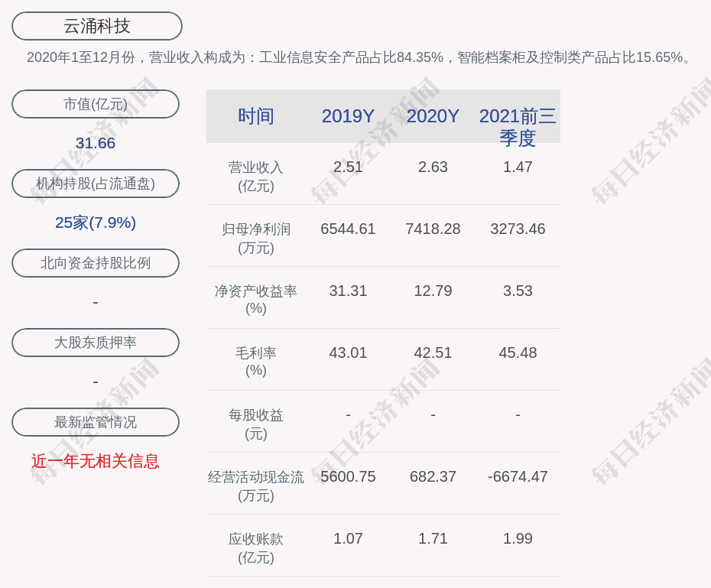Image resolution: width=711 pixels, height=588 pixels.
Task: Click the return on equity value 3.53
Action: pyautogui.click(x=518, y=291)
